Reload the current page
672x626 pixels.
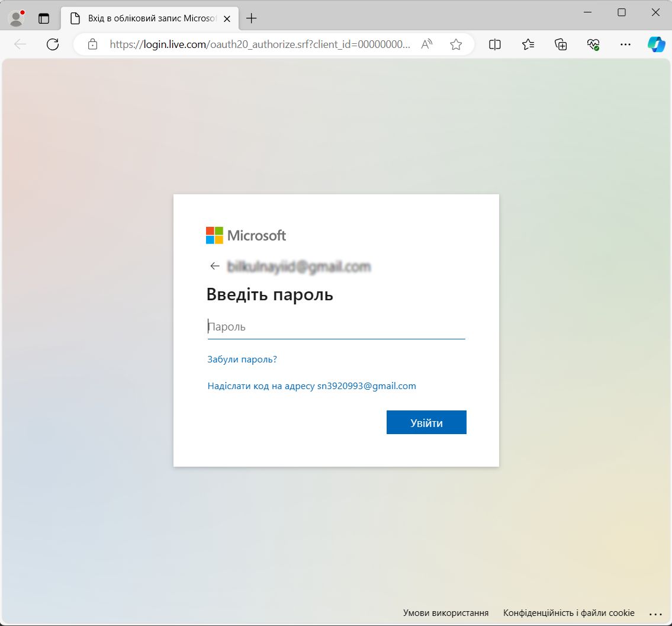pos(52,44)
